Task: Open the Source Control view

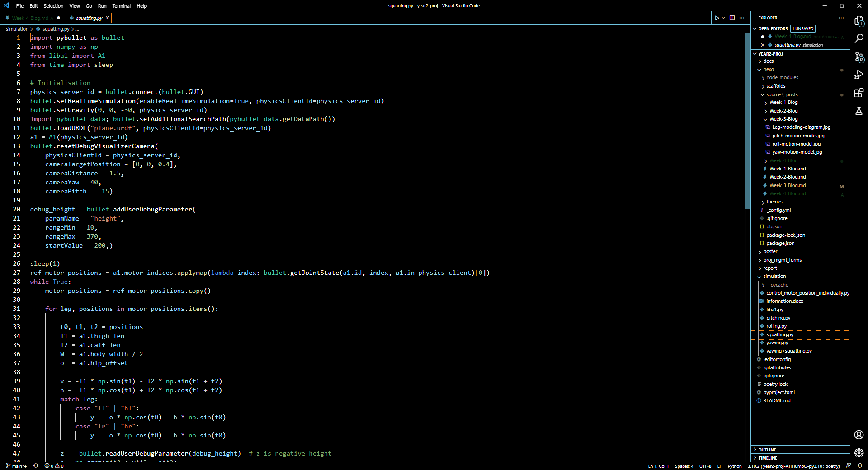Action: click(x=859, y=57)
